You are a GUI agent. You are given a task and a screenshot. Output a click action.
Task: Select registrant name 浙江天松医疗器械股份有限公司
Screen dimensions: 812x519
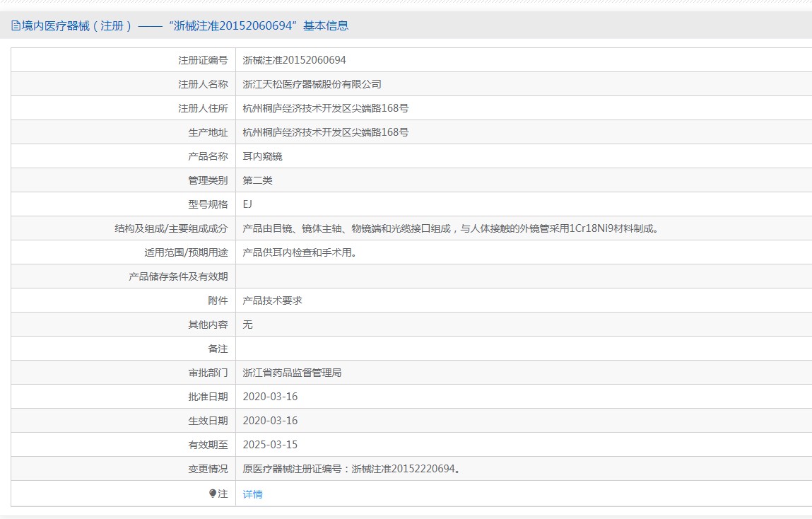click(312, 84)
